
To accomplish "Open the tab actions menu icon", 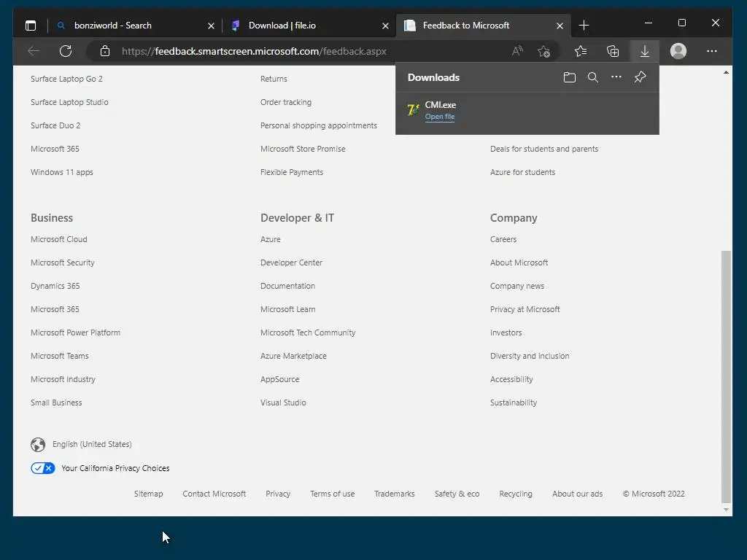I will tap(31, 26).
